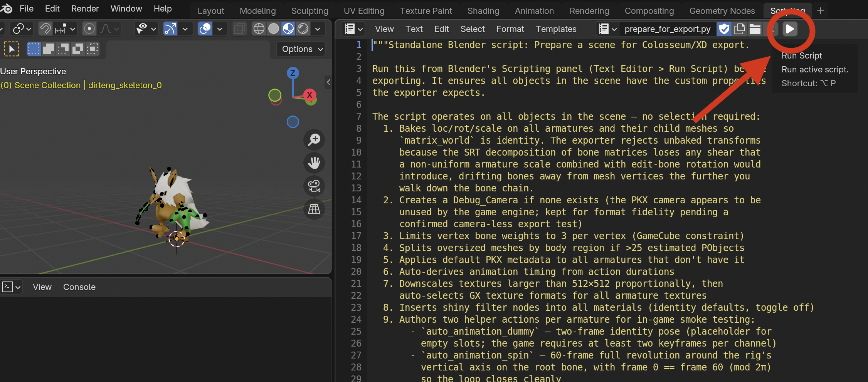The width and height of the screenshot is (868, 382).
Task: Add a workspace with the plus button
Action: [x=821, y=11]
